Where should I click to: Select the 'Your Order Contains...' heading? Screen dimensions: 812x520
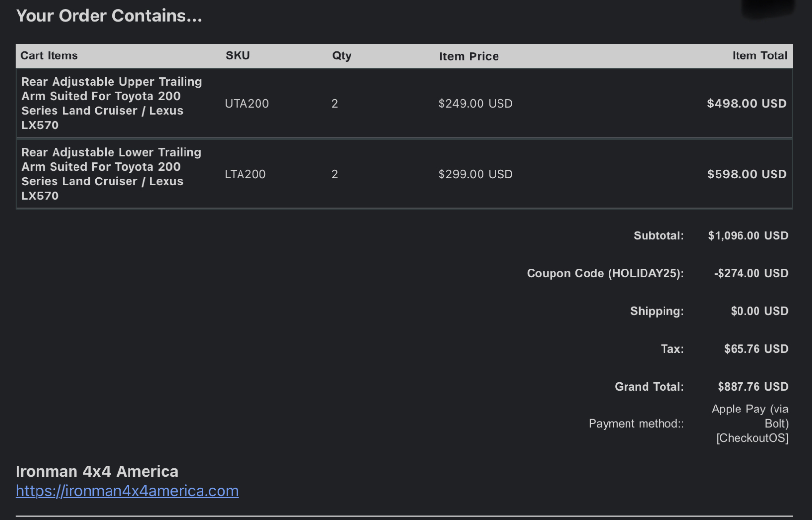click(x=109, y=16)
